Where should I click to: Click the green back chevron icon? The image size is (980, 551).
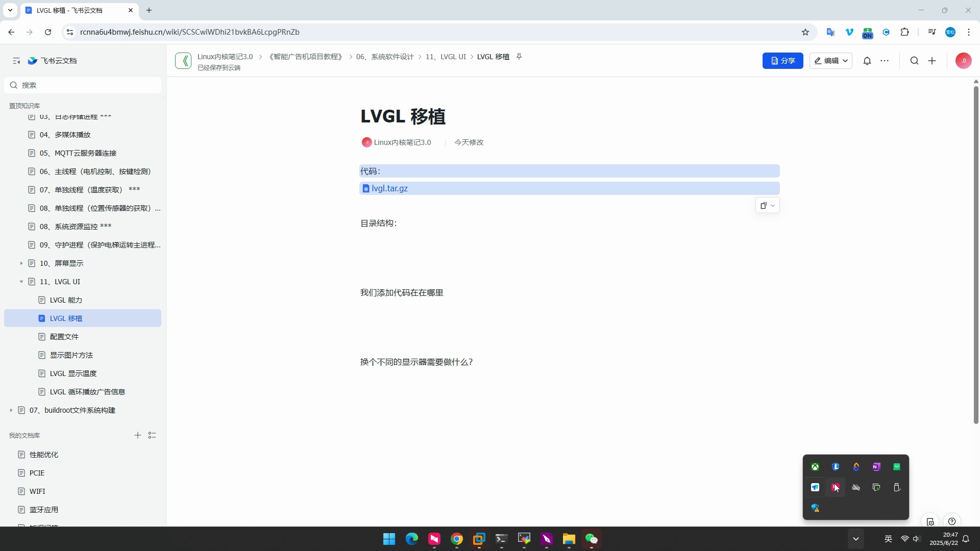coord(183,61)
